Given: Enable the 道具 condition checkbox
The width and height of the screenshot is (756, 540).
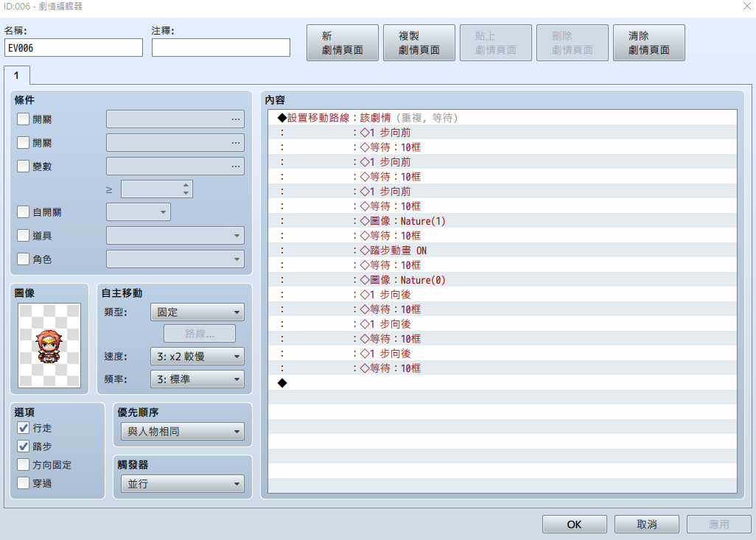Looking at the screenshot, I should pyautogui.click(x=23, y=235).
